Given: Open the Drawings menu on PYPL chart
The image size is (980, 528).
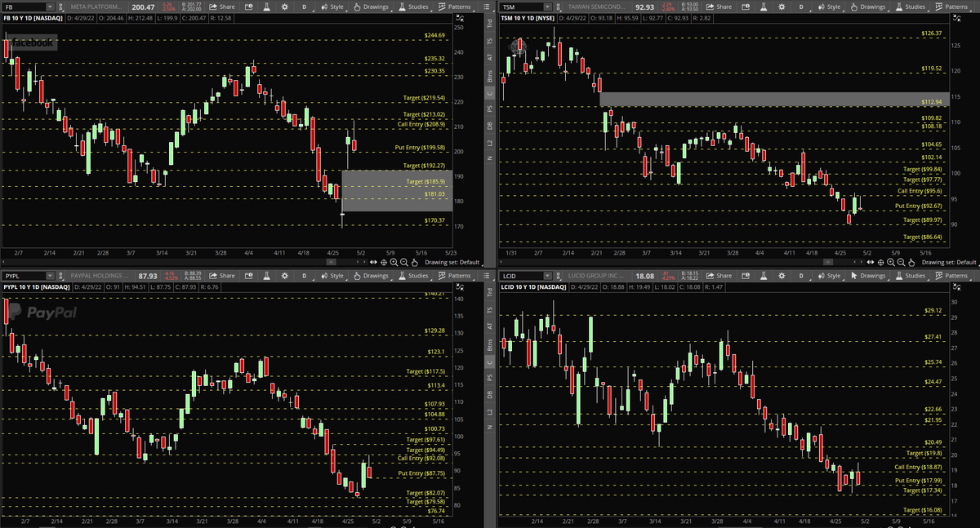Looking at the screenshot, I should click(x=371, y=276).
